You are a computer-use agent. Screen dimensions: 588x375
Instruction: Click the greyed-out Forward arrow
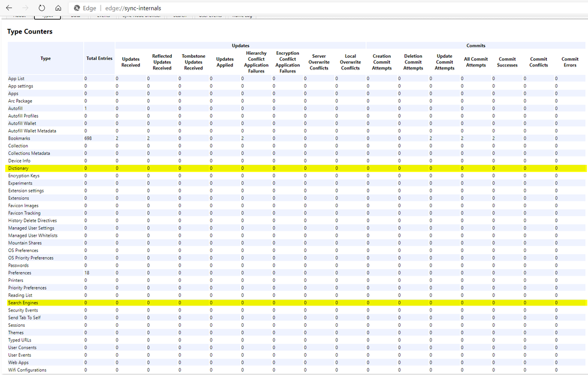click(25, 8)
